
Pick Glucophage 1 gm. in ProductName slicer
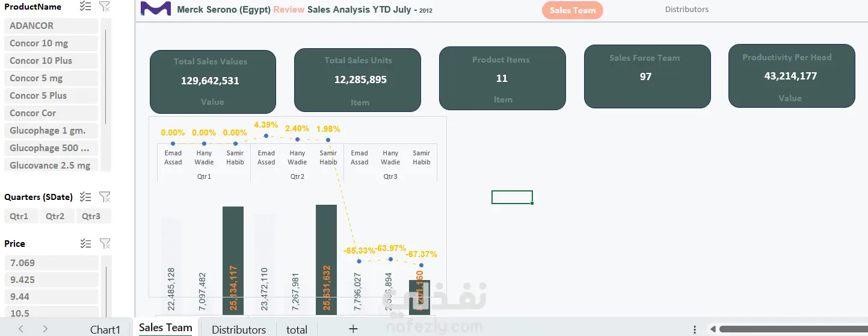(51, 131)
